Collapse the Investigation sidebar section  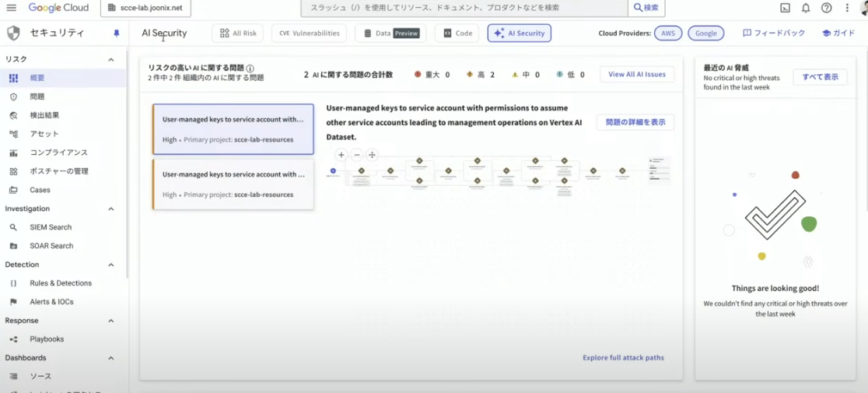110,209
